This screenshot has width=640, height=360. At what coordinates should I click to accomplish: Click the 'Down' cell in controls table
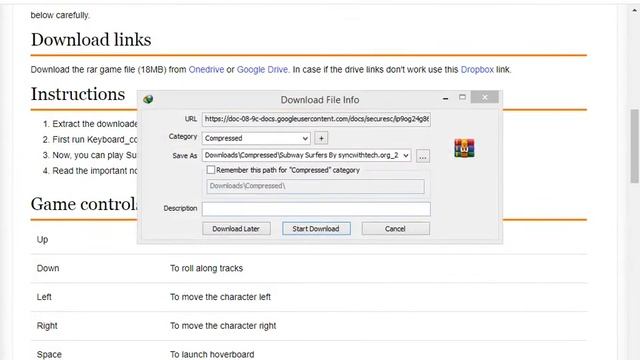pos(48,268)
